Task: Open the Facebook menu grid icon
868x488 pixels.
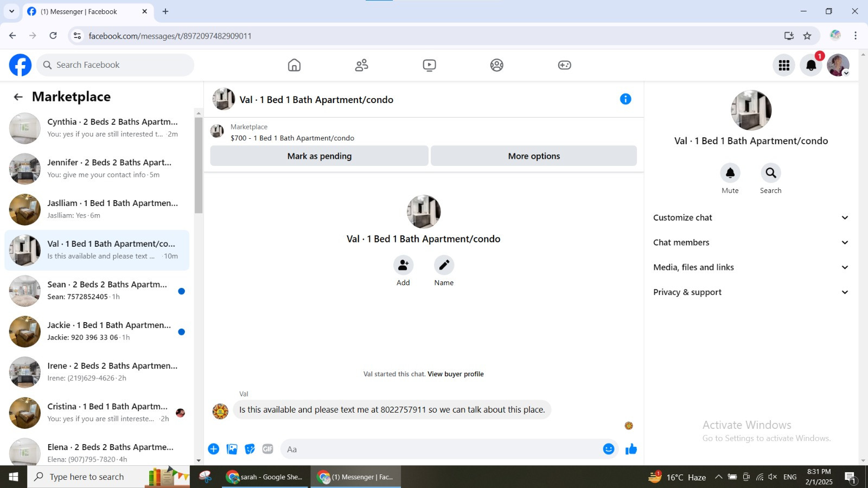Action: pyautogui.click(x=784, y=65)
